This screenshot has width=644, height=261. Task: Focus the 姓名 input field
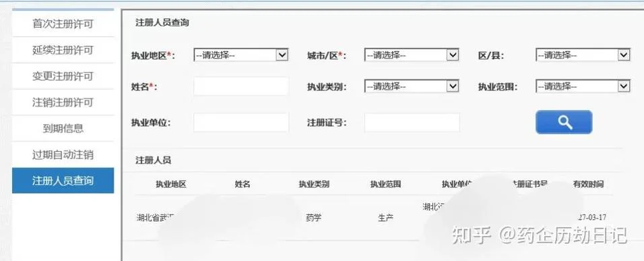(241, 86)
